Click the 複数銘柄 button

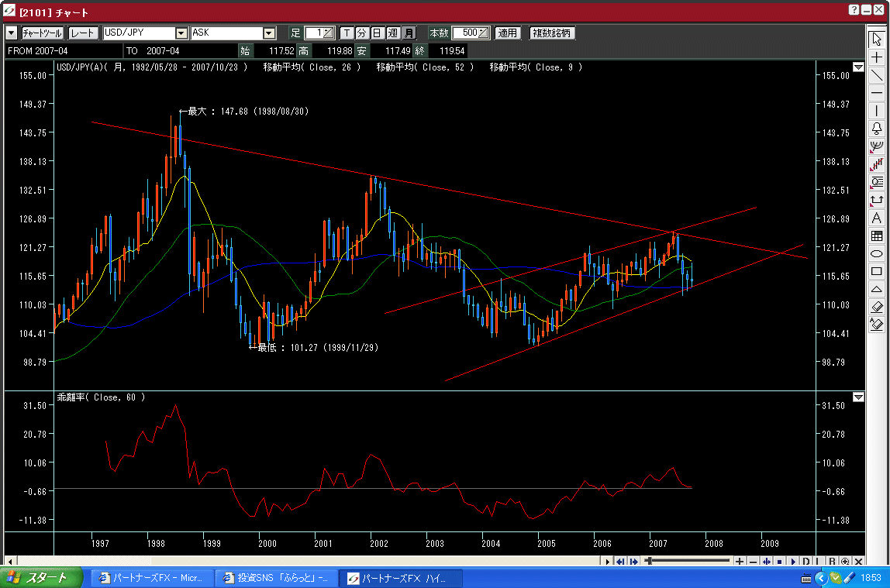[x=552, y=33]
